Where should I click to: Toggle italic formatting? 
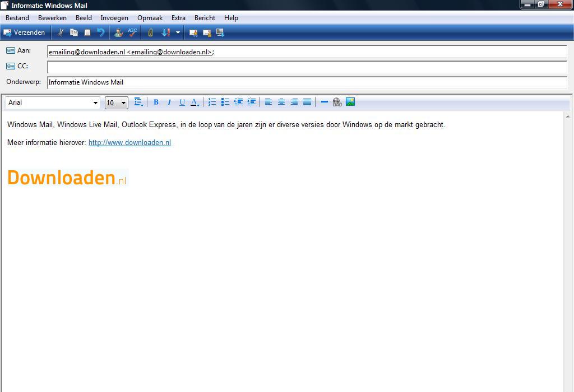point(169,102)
